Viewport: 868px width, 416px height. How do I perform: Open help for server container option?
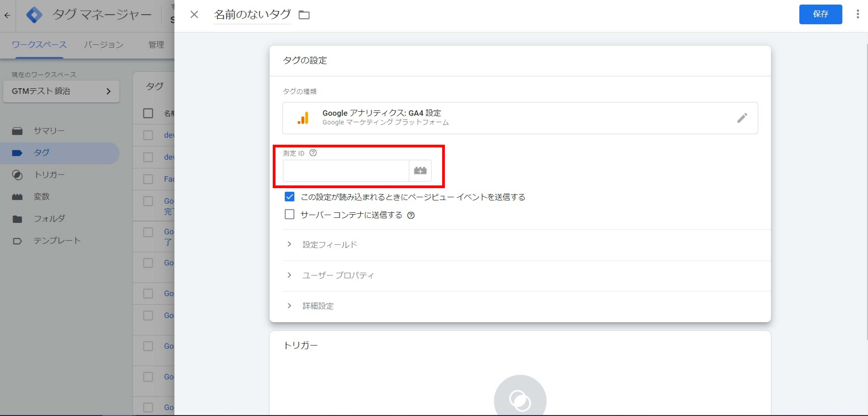pyautogui.click(x=411, y=215)
